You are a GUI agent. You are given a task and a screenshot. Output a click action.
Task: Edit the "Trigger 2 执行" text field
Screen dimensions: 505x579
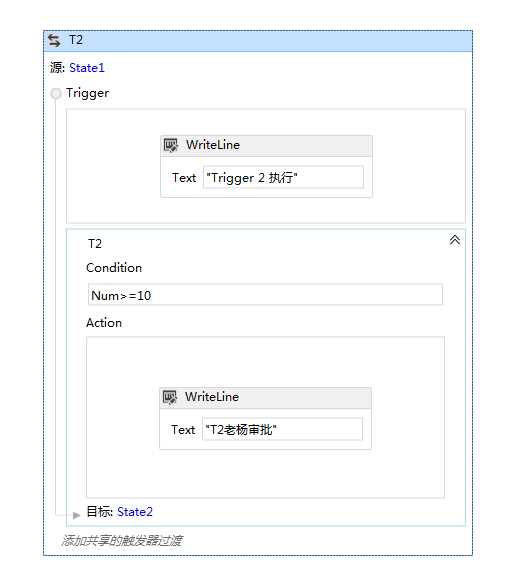pos(283,177)
